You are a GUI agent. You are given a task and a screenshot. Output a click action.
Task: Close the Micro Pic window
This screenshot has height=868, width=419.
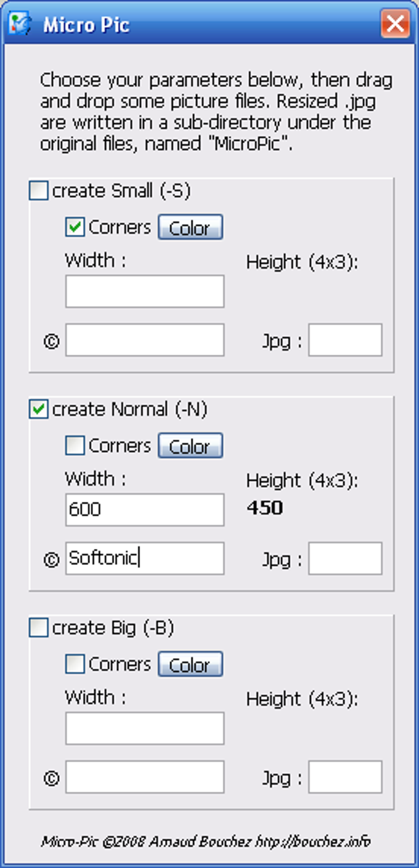click(395, 25)
